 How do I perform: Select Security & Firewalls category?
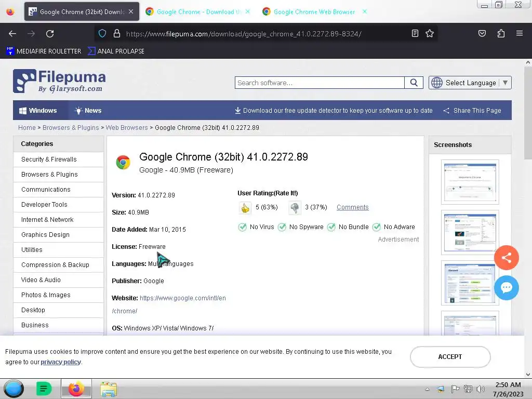pos(58,159)
